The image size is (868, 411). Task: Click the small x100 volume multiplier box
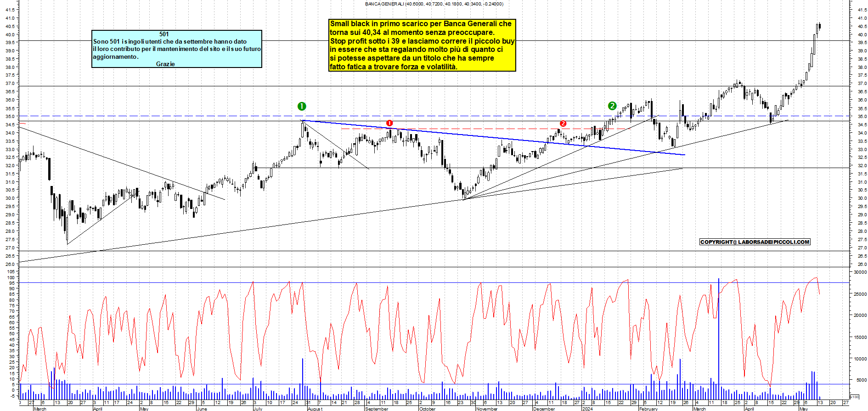(x=854, y=397)
